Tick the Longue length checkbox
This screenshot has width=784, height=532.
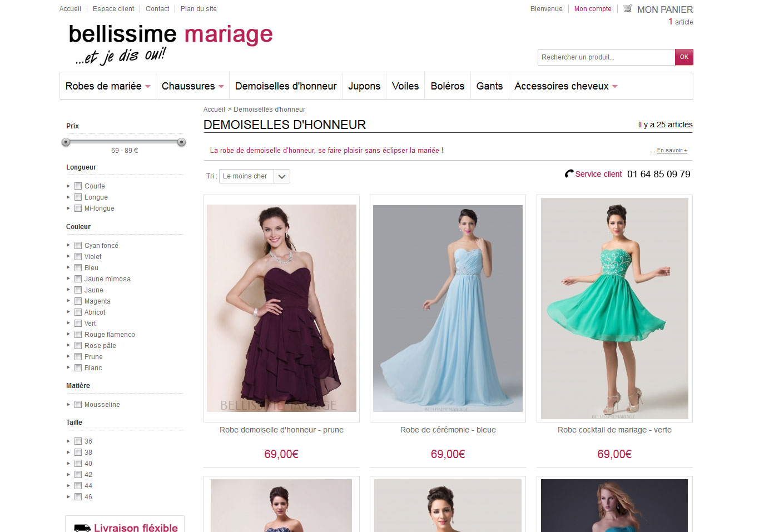(x=78, y=197)
